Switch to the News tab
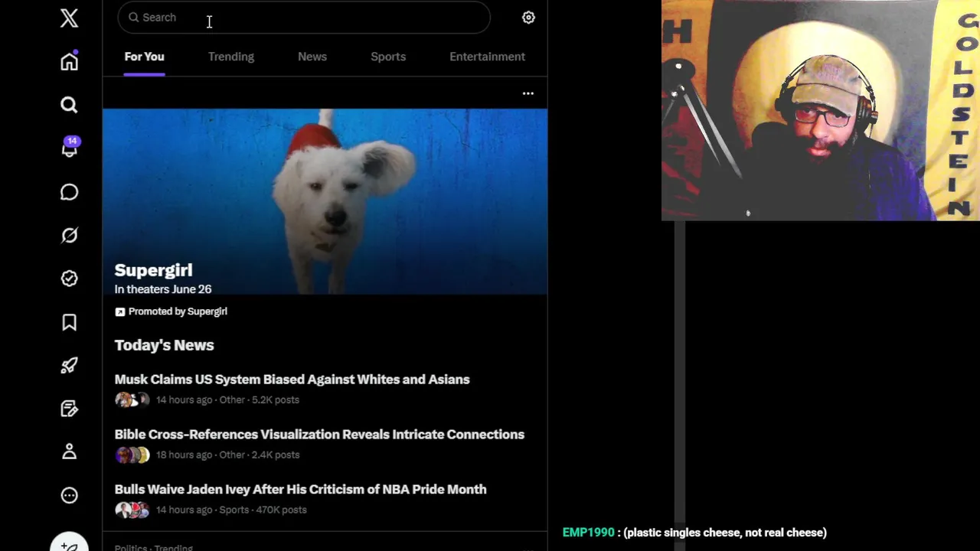The height and width of the screenshot is (551, 980). 312,57
